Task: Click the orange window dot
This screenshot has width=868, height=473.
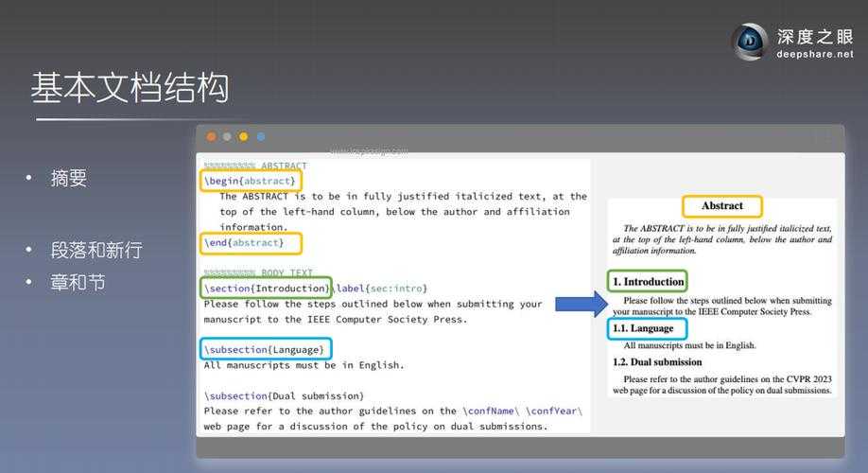Action: click(x=211, y=137)
